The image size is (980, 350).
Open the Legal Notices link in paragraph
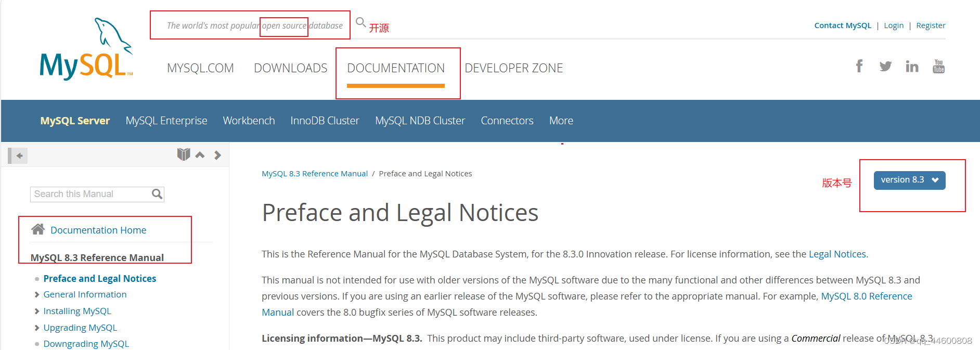click(x=837, y=254)
